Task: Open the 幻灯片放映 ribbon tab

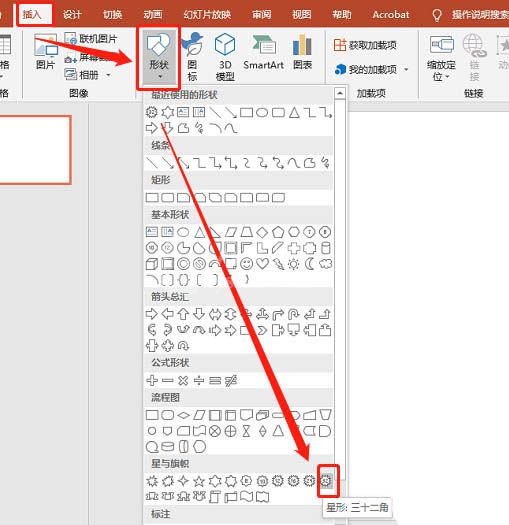Action: tap(207, 15)
